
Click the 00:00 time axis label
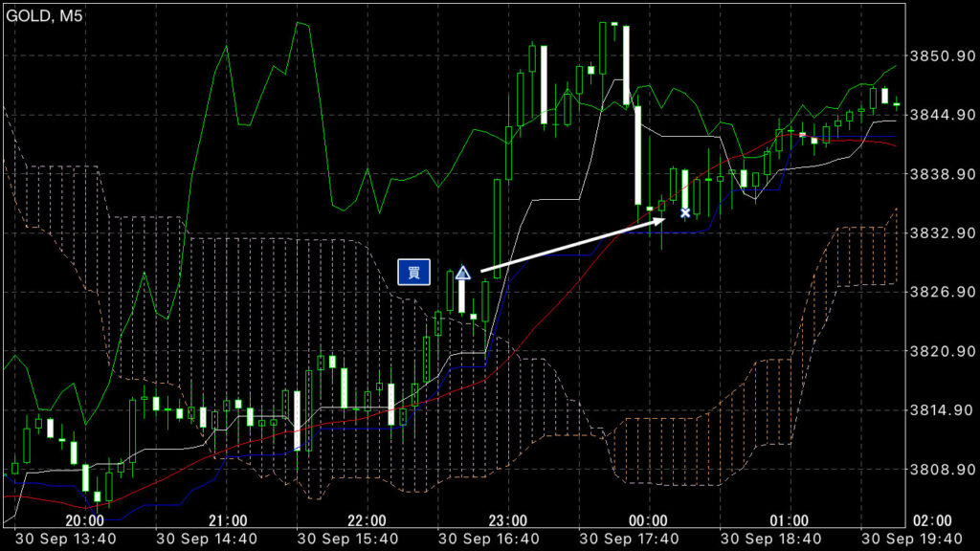tap(648, 520)
